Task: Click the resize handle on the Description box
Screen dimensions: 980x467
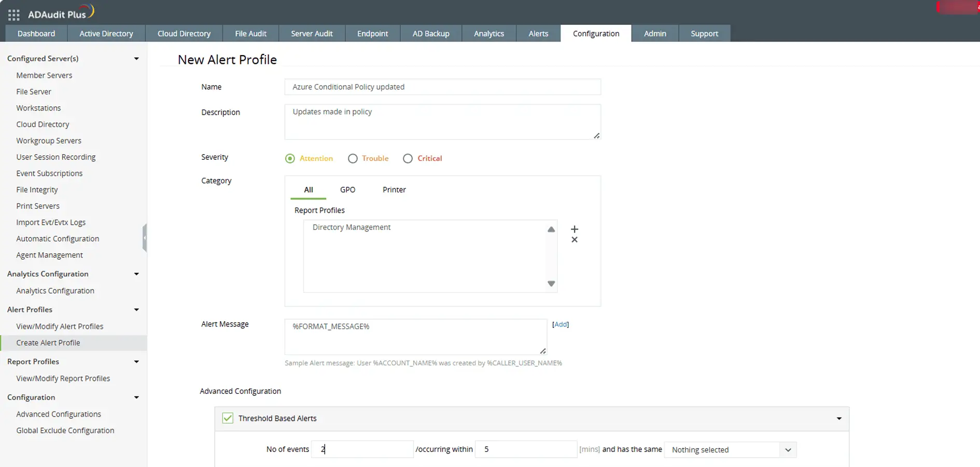Action: coord(597,135)
